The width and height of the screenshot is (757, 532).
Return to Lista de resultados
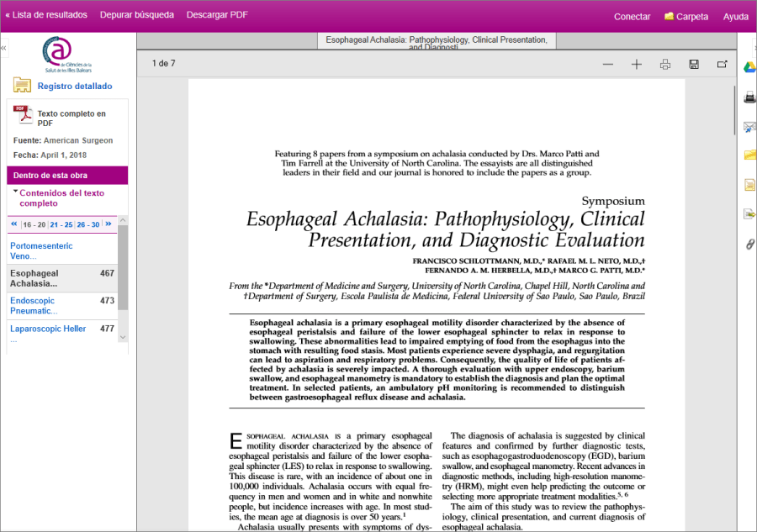point(46,15)
